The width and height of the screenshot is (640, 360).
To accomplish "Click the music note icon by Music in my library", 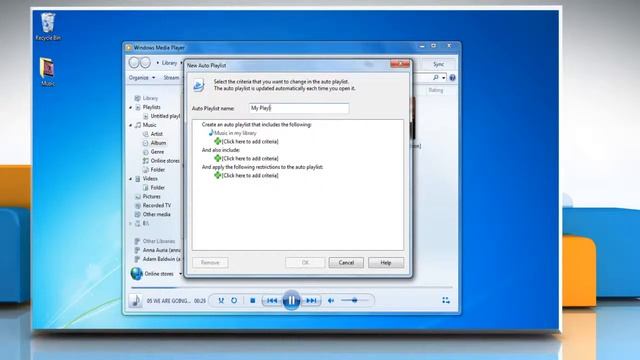I will pyautogui.click(x=211, y=133).
